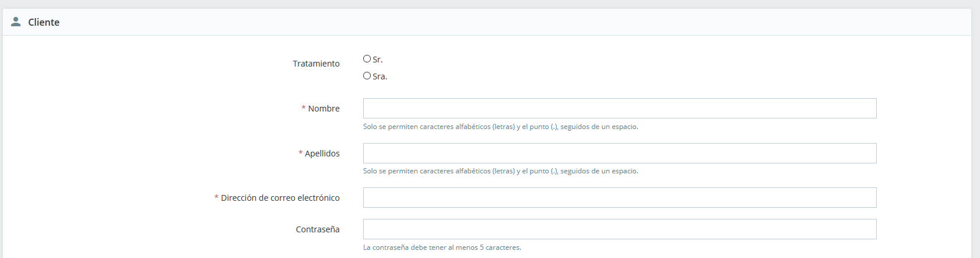980x258 pixels.
Task: Click the password minimum characters hint
Action: [442, 247]
